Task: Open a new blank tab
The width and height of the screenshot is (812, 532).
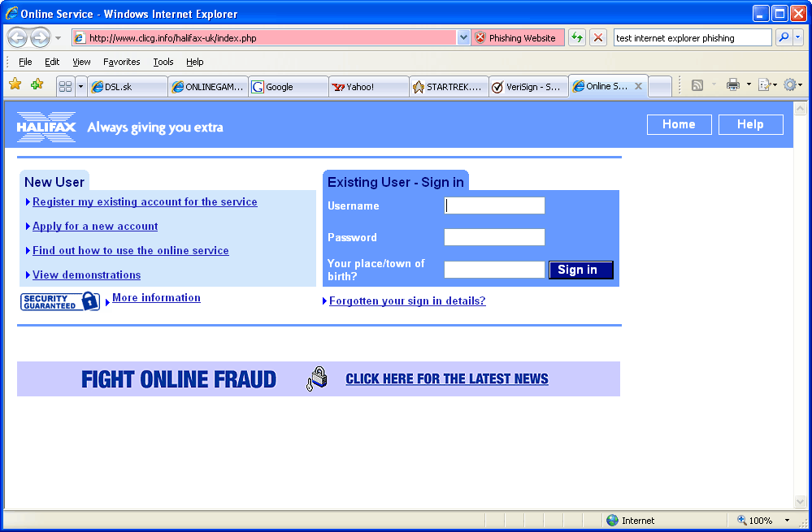Action: pos(660,86)
